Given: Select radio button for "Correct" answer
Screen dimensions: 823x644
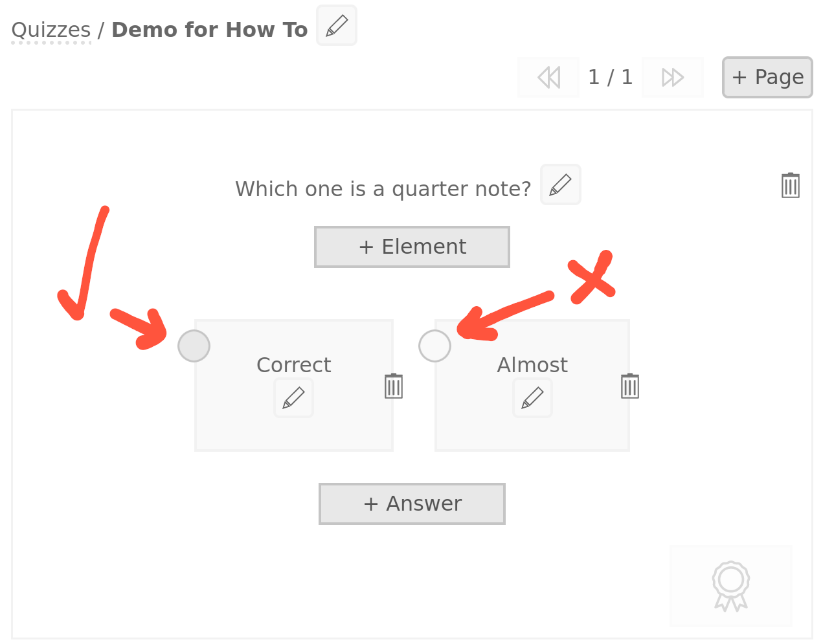Looking at the screenshot, I should point(194,346).
